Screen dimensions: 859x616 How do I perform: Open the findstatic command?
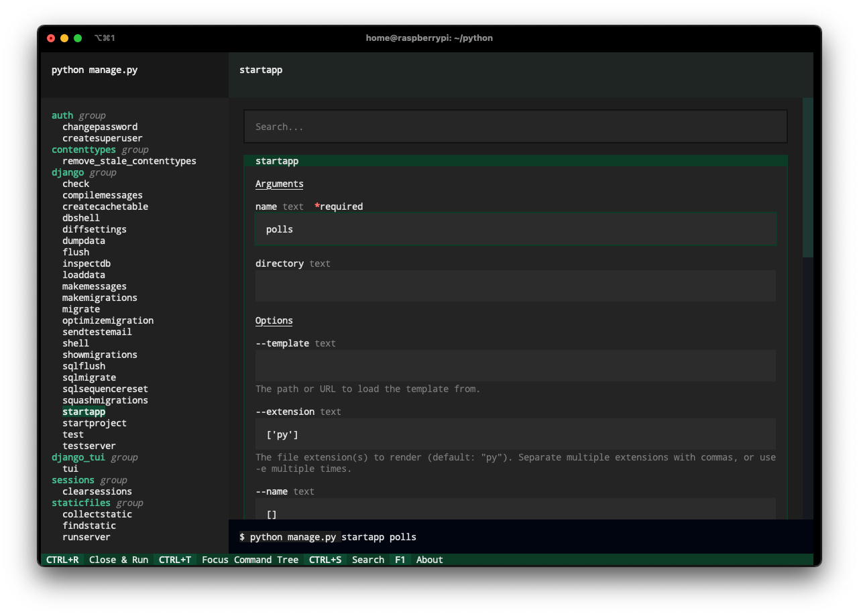(89, 526)
